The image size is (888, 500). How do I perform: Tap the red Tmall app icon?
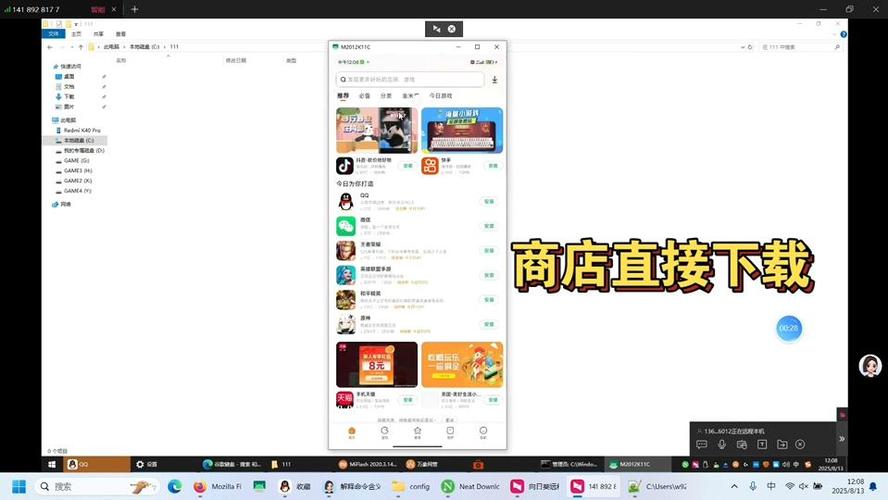tap(345, 400)
